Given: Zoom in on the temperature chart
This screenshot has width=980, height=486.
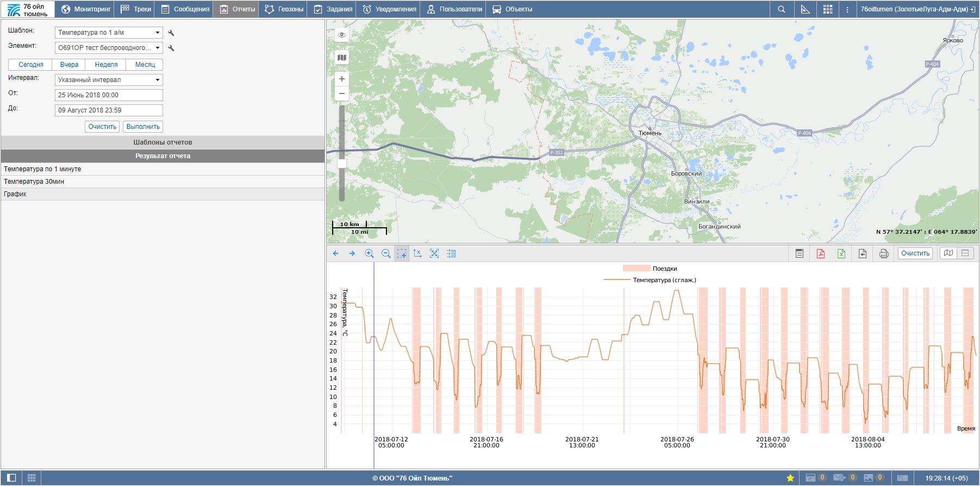Looking at the screenshot, I should (369, 254).
